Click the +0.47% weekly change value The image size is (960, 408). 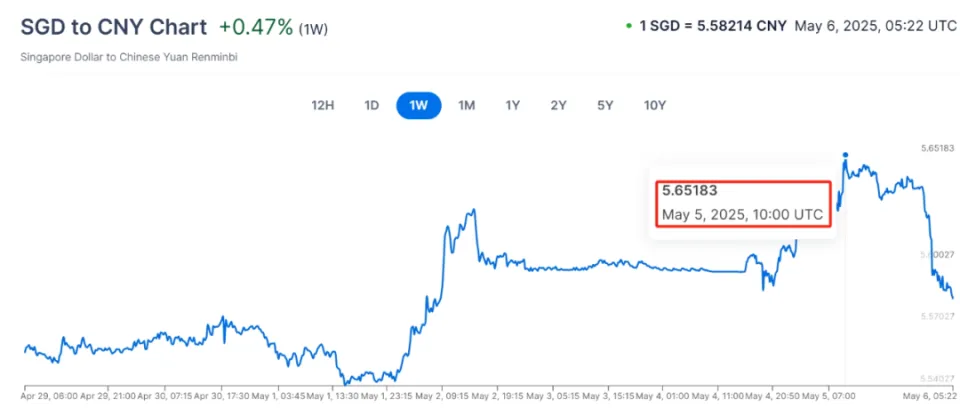point(256,27)
